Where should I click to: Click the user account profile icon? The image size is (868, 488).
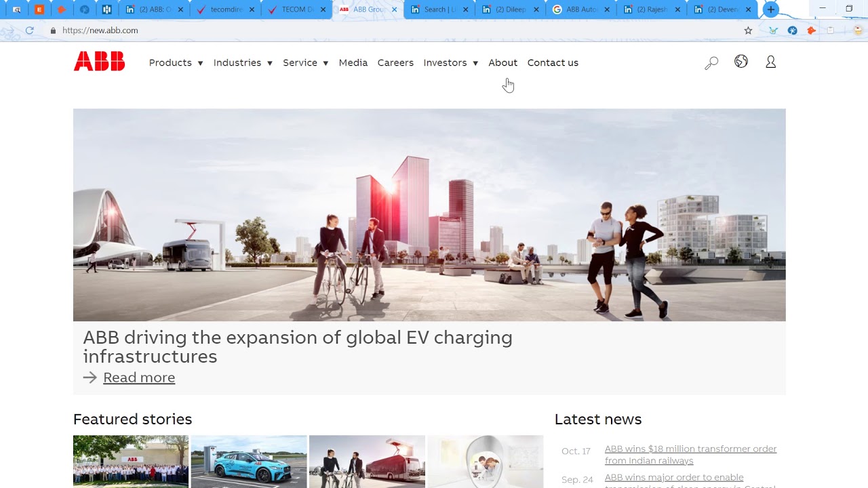click(770, 62)
